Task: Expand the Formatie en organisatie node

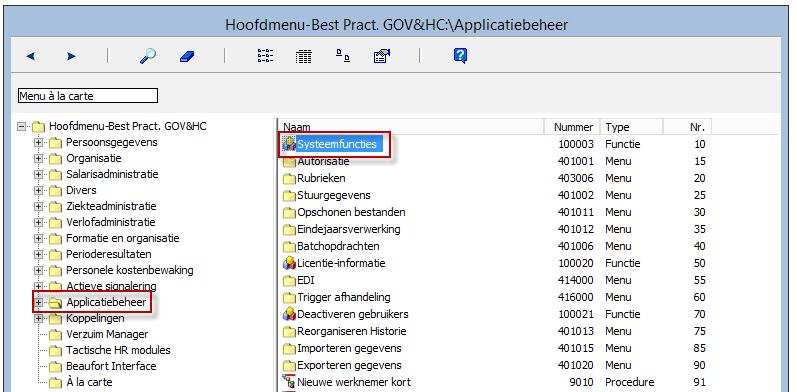Action: point(38,238)
